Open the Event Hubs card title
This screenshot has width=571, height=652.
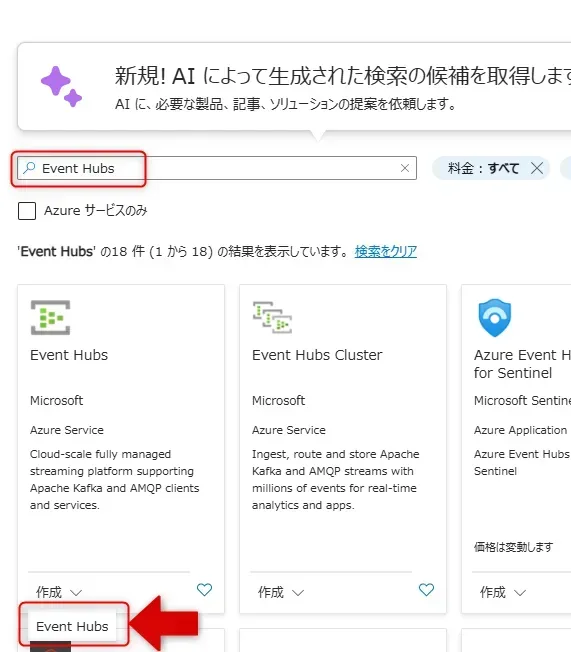tap(69, 355)
